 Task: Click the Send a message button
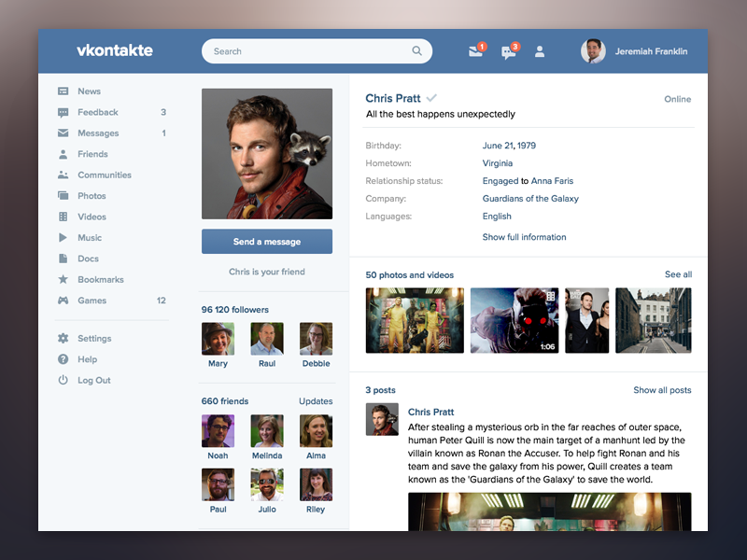pos(267,242)
